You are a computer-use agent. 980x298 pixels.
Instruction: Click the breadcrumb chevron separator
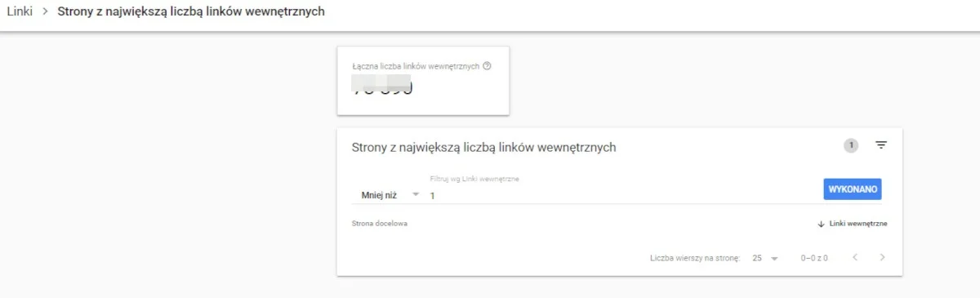(x=45, y=12)
